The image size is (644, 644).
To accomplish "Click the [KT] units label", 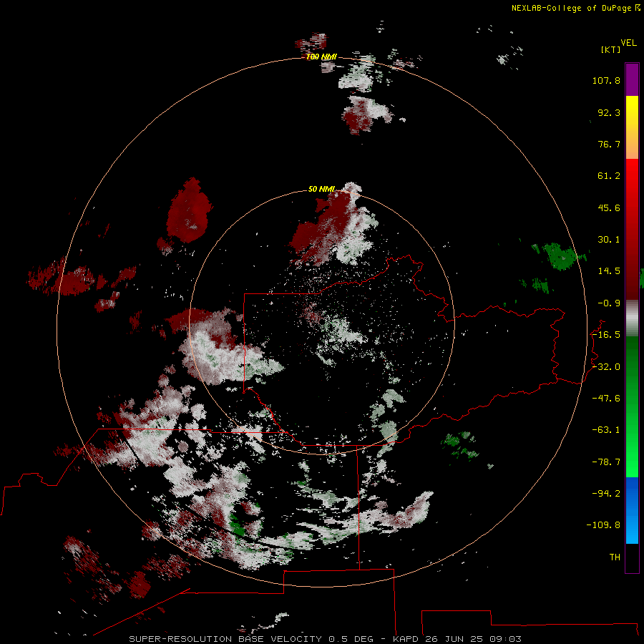I will 610,49.
